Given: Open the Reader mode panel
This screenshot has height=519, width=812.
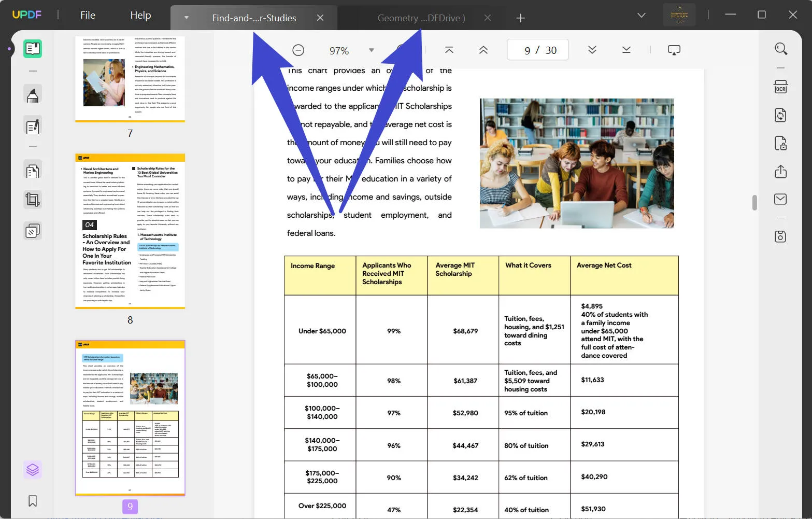Looking at the screenshot, I should click(x=32, y=49).
